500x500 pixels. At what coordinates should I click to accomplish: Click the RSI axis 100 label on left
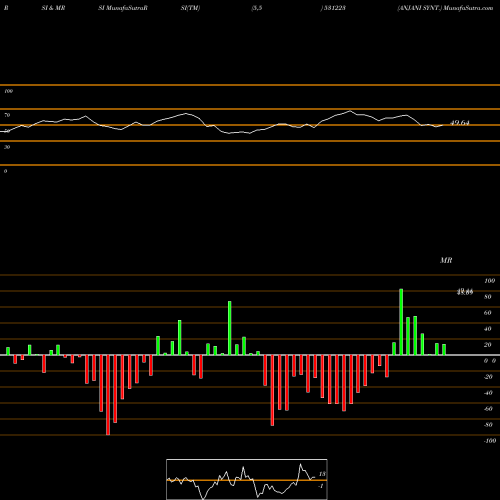point(8,91)
